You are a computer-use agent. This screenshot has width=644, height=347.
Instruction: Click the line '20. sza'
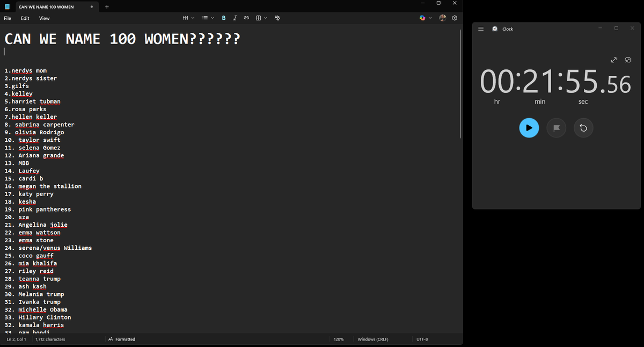[17, 217]
